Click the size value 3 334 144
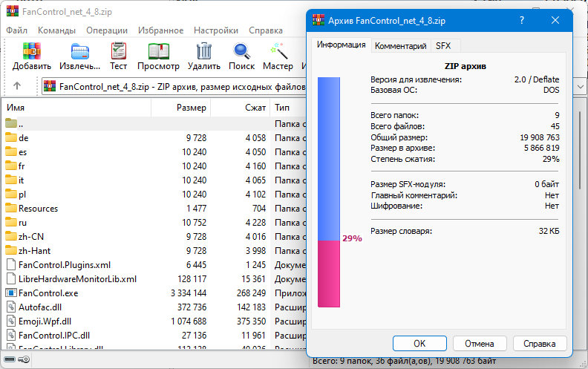Screen dimensions: 588x369 pyautogui.click(x=189, y=293)
